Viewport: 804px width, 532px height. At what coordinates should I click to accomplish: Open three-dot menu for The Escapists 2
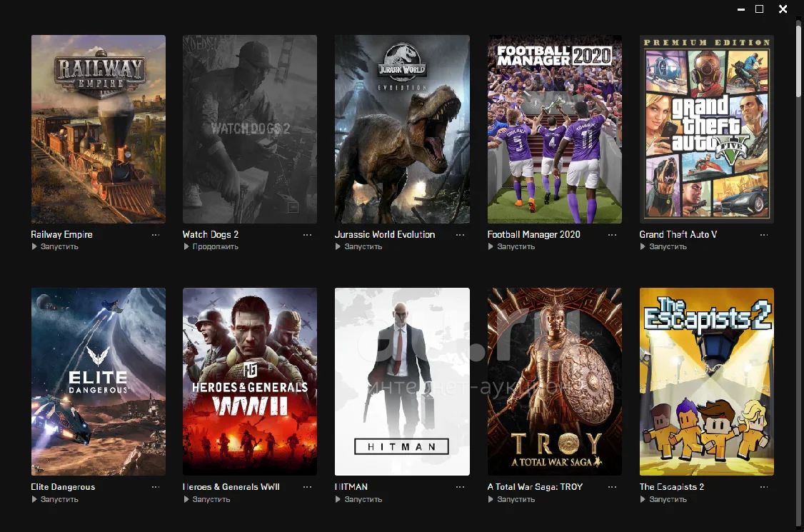point(764,487)
